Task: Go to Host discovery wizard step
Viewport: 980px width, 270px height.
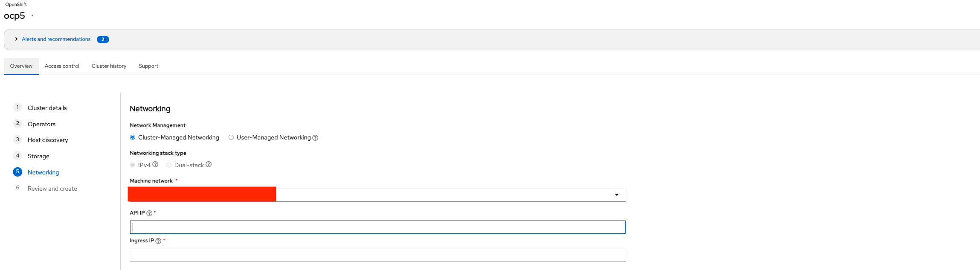Action: pyautogui.click(x=48, y=140)
